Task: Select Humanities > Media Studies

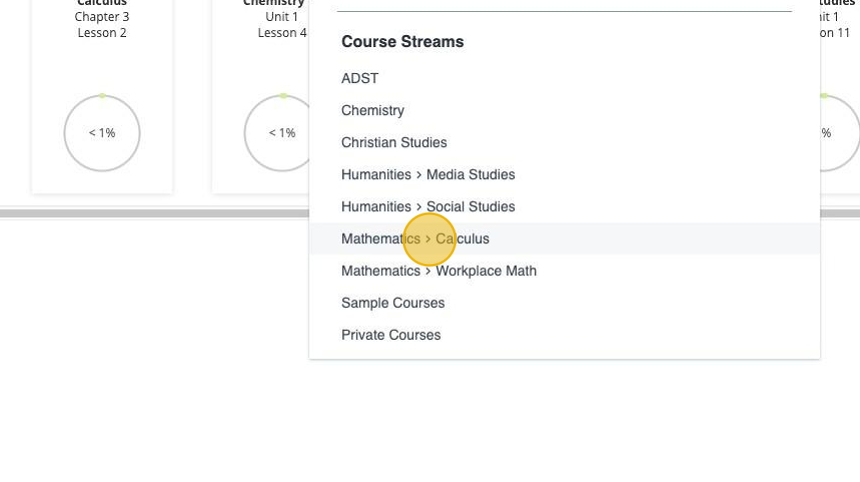Action: click(x=428, y=174)
